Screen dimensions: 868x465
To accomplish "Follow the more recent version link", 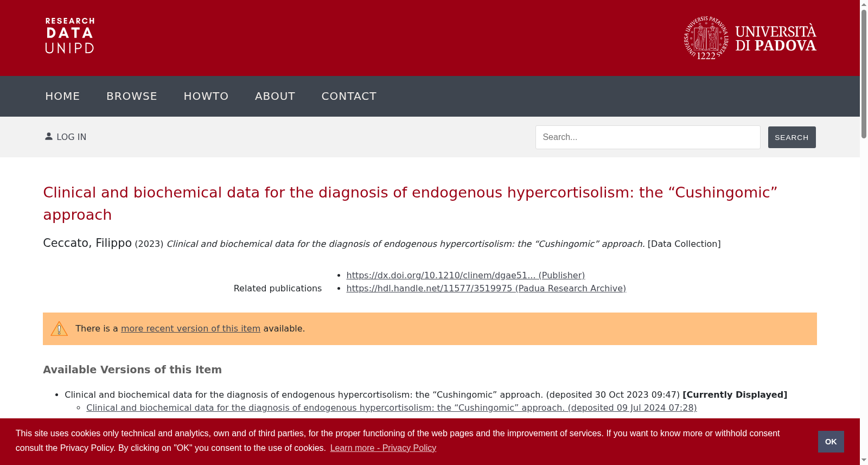I will coord(190,328).
